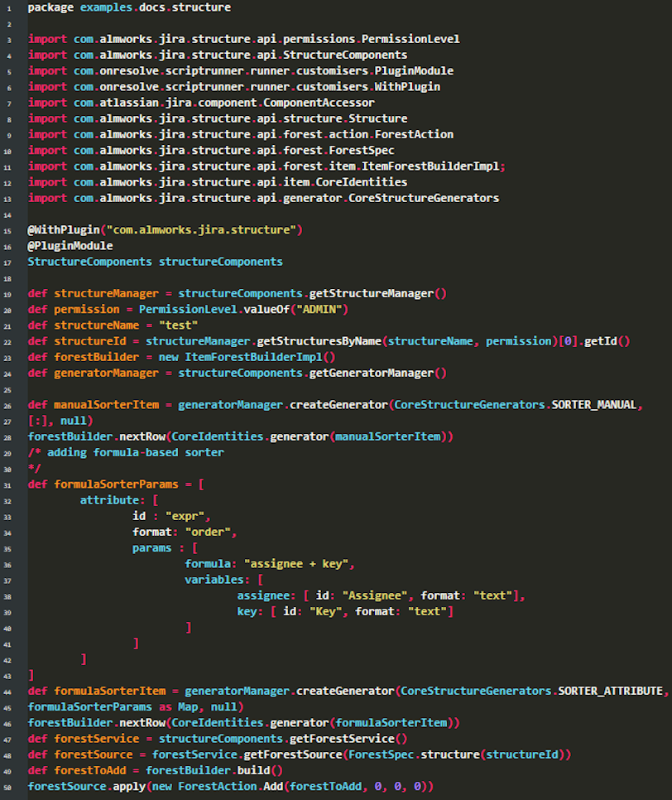Click 'as Map' on line 45

pos(179,707)
